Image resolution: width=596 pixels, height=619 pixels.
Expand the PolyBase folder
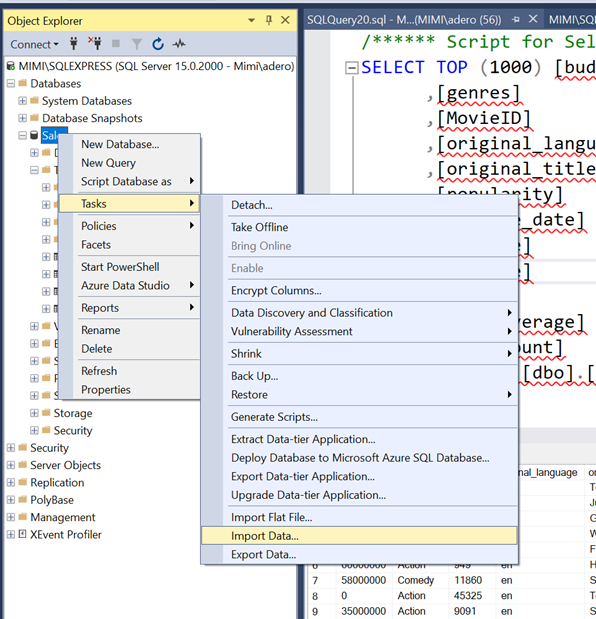11,500
